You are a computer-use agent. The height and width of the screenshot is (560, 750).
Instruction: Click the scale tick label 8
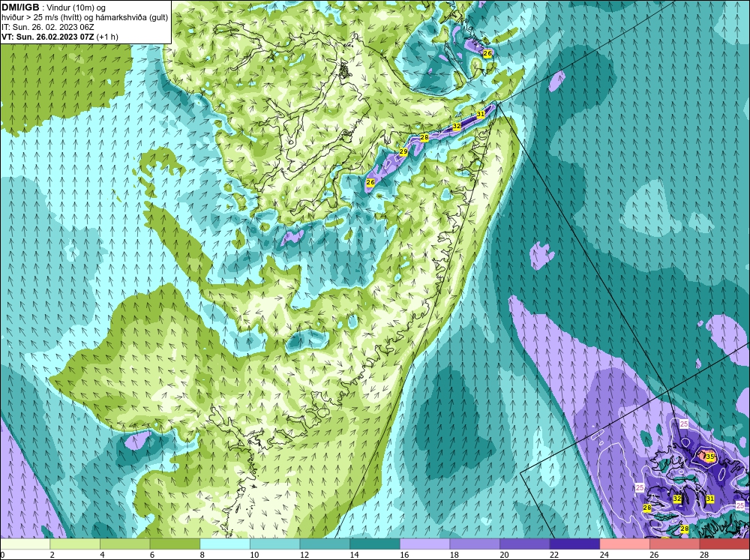(x=202, y=555)
